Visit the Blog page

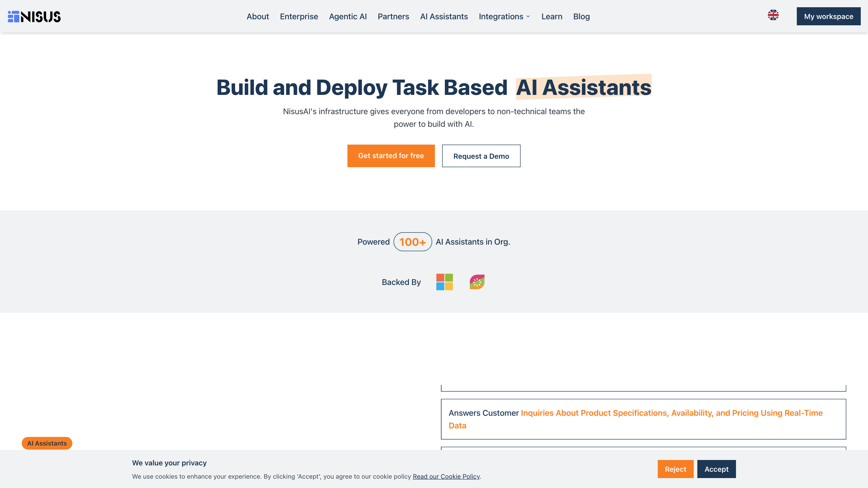[581, 17]
